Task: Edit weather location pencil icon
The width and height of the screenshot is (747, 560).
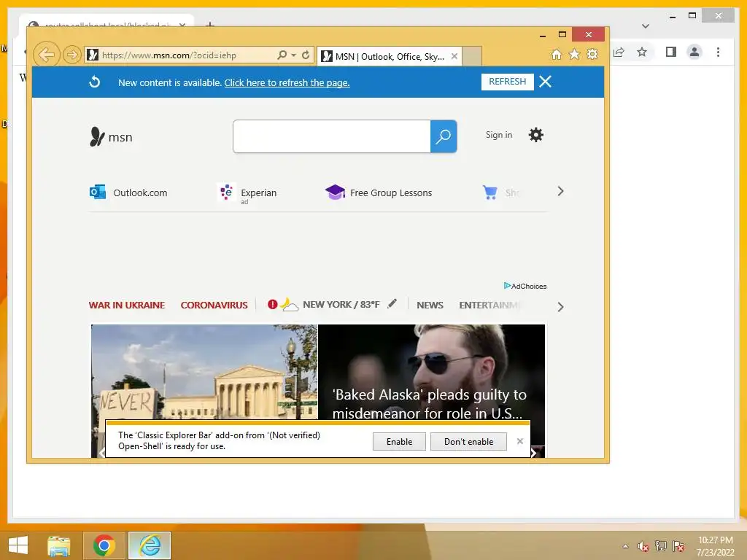Action: point(392,303)
